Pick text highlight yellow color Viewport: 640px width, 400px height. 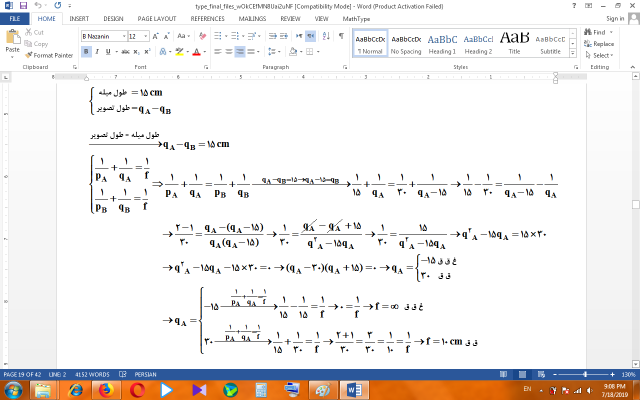click(x=179, y=52)
